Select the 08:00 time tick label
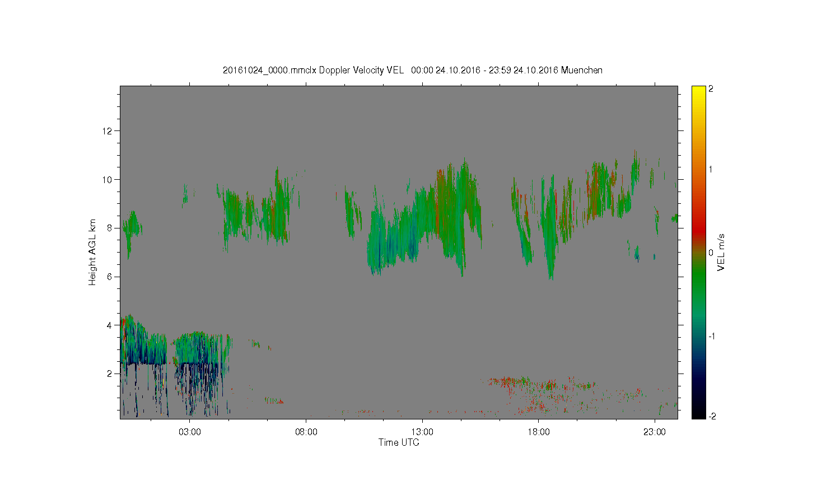This screenshot has width=840, height=504. [x=306, y=432]
